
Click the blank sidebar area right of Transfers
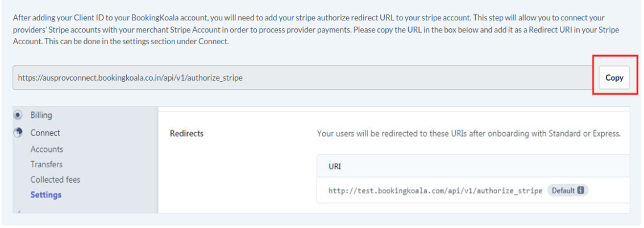pyautogui.click(x=114, y=164)
